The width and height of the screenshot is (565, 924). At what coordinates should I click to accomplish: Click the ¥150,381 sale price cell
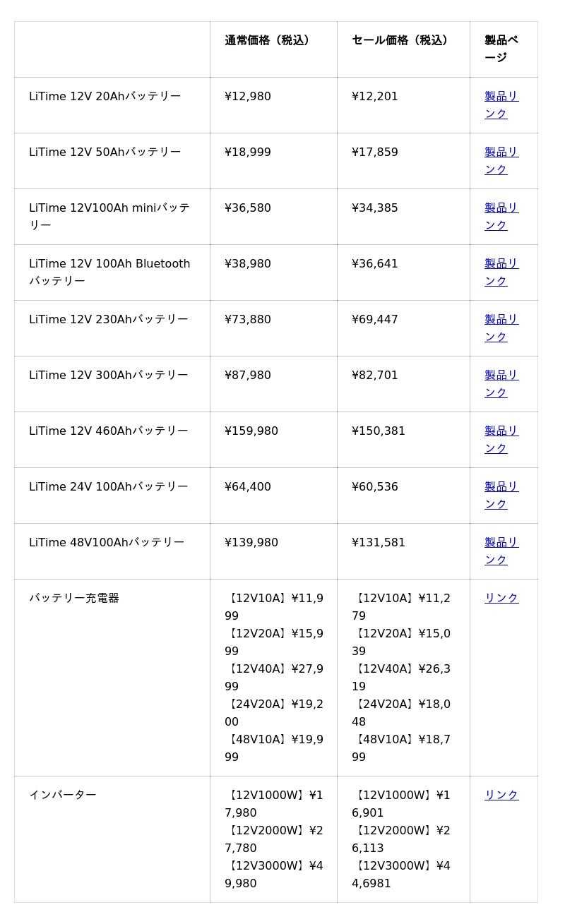coord(379,431)
